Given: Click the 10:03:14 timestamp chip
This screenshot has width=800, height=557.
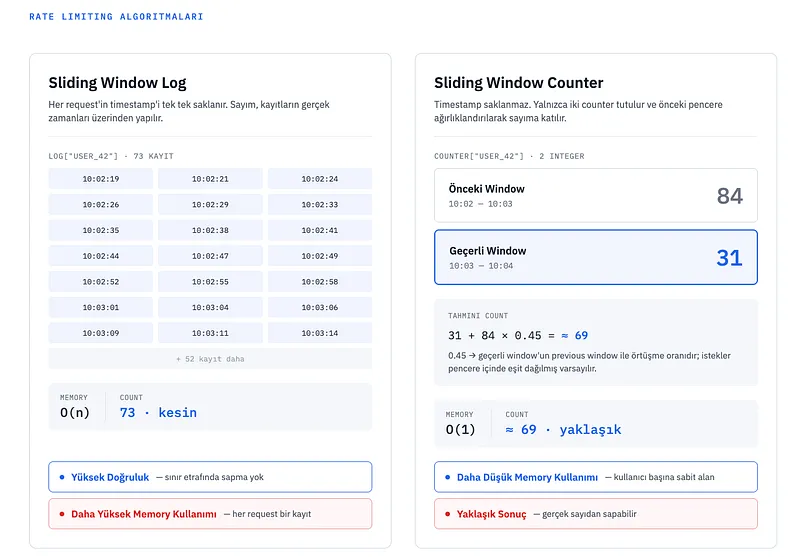Looking at the screenshot, I should (x=319, y=333).
